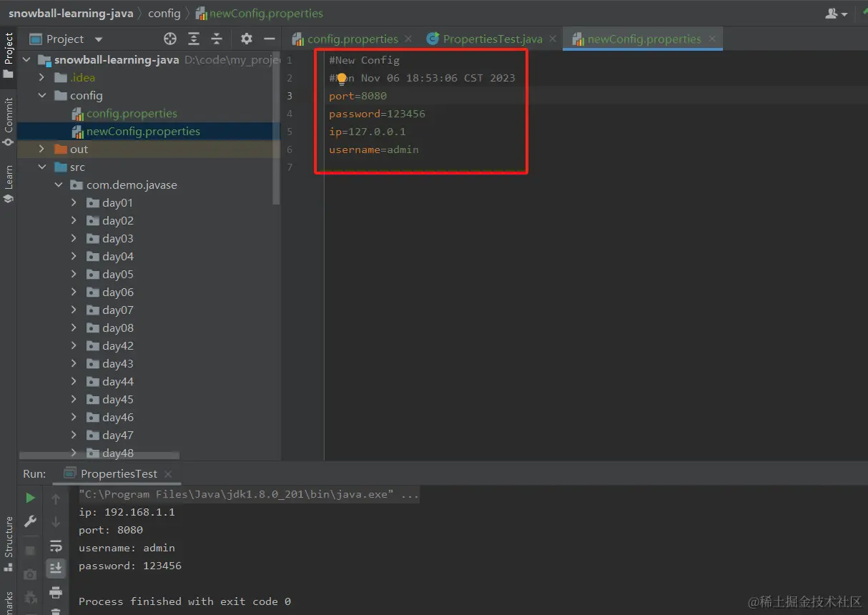868x615 pixels.
Task: Click the dropdown arrow beside user account icon
Action: tap(844, 14)
